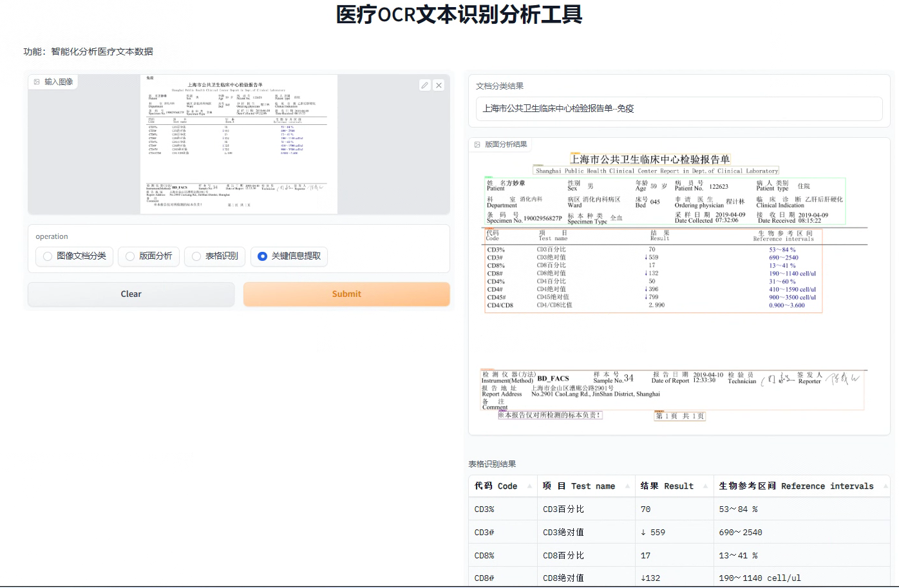The width and height of the screenshot is (899, 588).
Task: Click table cell 'CD3#'
Action: 503,533
